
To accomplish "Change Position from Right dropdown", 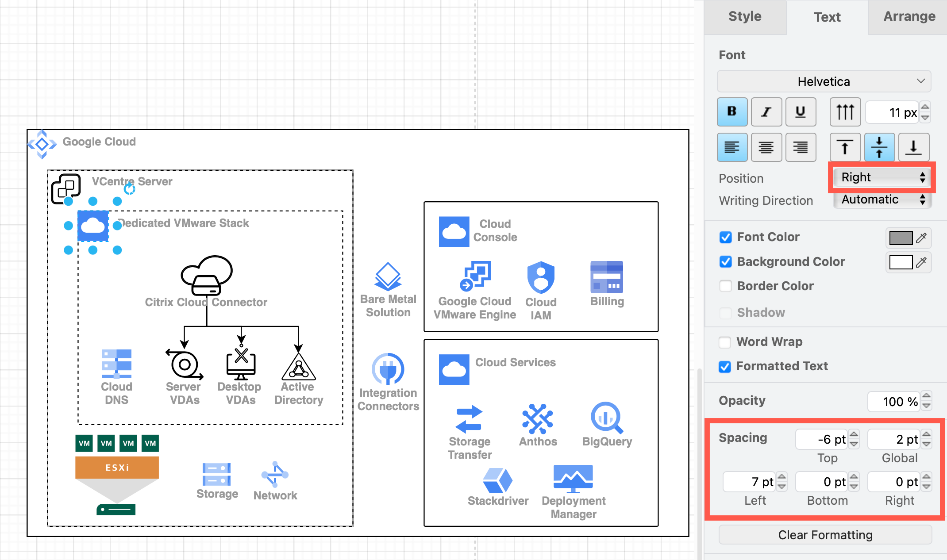I will [x=881, y=177].
